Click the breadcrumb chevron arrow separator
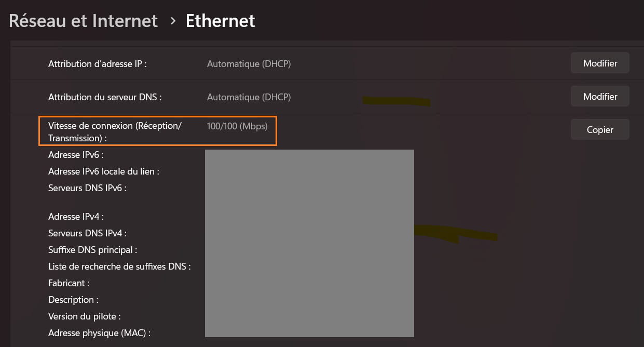The height and width of the screenshot is (347, 644). [173, 21]
